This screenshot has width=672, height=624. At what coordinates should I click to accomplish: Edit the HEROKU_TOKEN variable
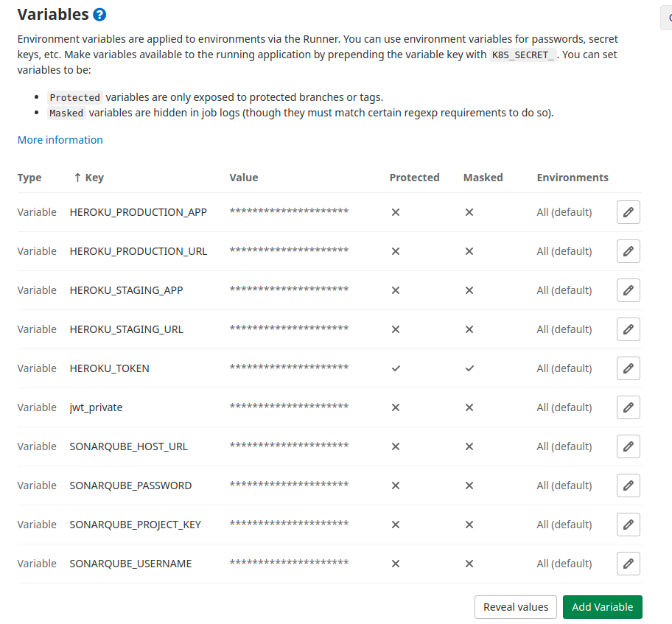click(x=628, y=368)
